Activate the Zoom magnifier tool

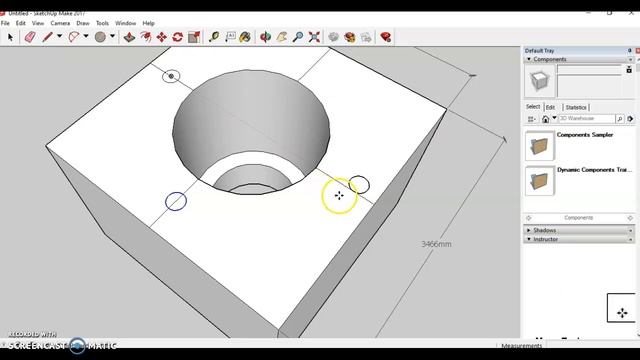pos(298,37)
